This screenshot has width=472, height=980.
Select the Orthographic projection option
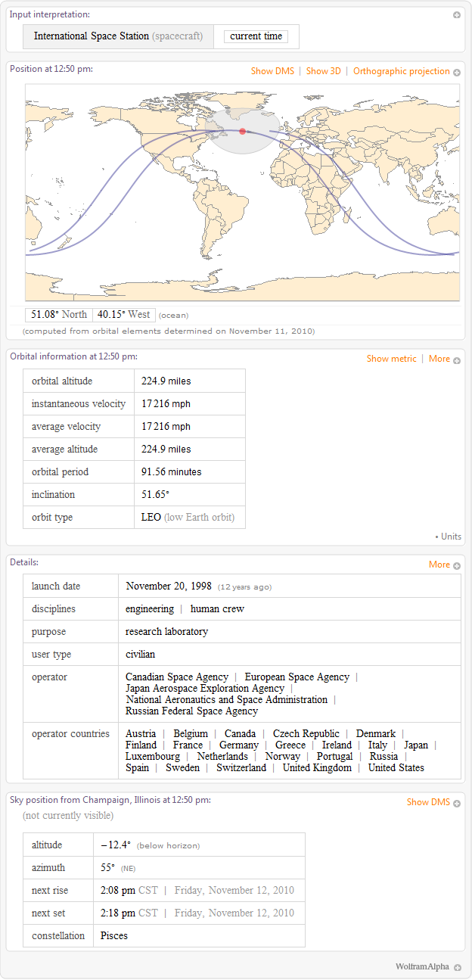tap(401, 71)
